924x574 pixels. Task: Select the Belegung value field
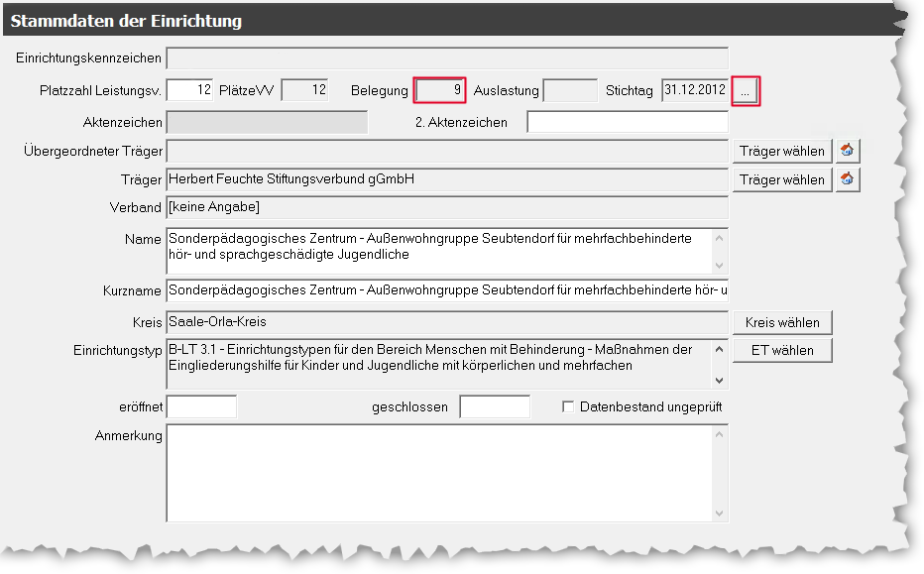click(x=439, y=90)
